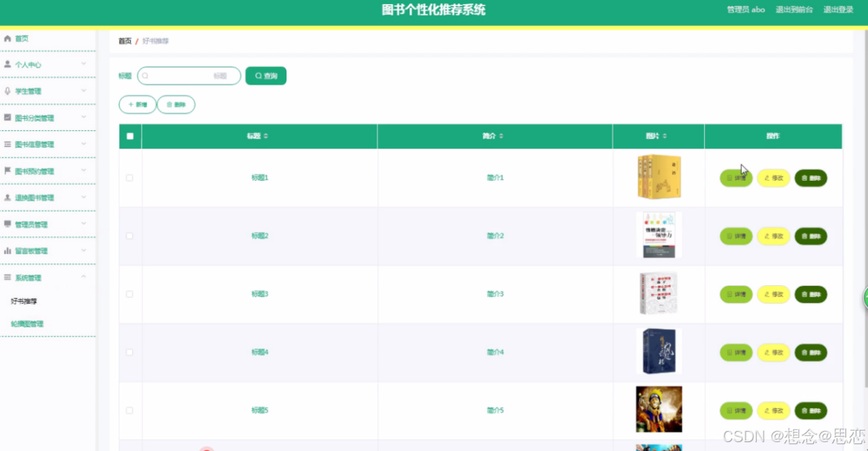Click the 退出到前台 link

pos(794,10)
